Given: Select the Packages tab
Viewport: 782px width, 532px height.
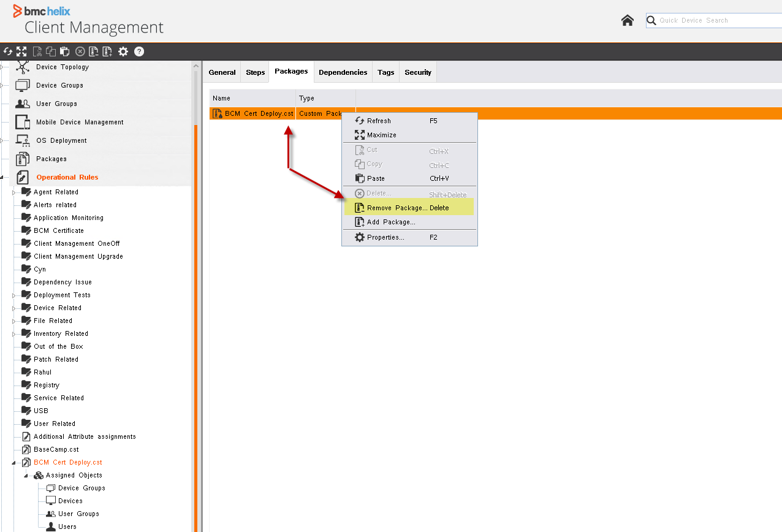Looking at the screenshot, I should pos(291,72).
